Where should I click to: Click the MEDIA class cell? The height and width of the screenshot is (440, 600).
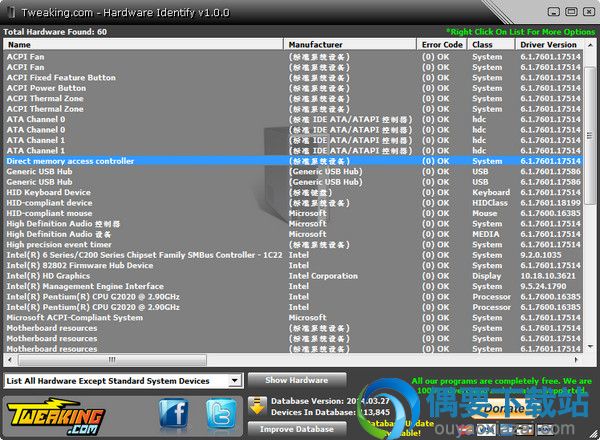[486, 234]
